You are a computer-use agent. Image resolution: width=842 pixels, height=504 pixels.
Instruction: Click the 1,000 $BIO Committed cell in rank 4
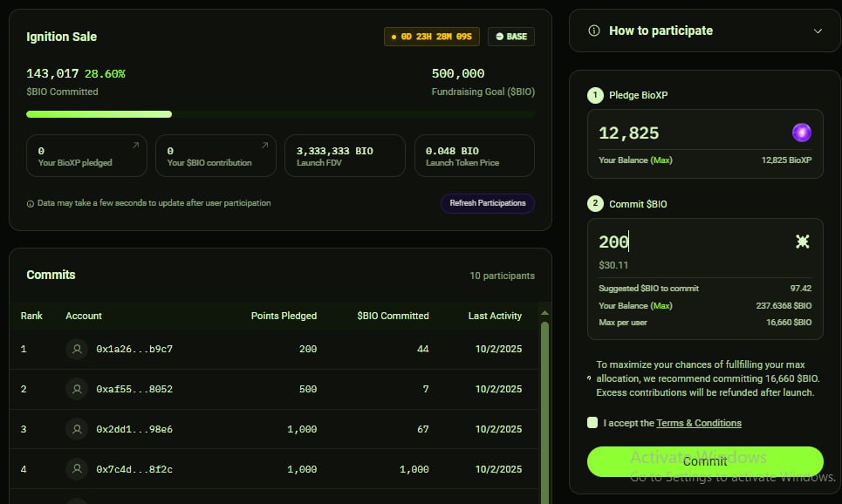pos(414,469)
